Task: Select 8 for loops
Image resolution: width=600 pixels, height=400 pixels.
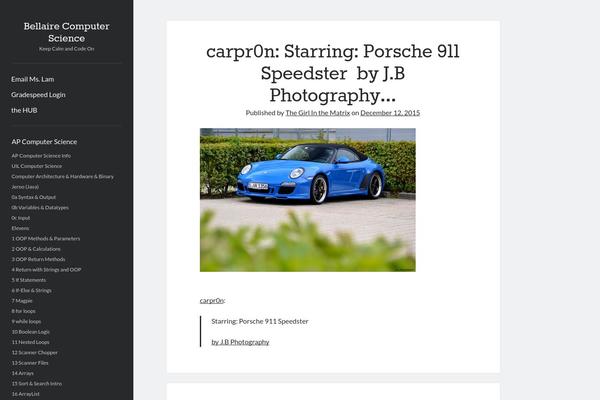Action: [x=23, y=311]
